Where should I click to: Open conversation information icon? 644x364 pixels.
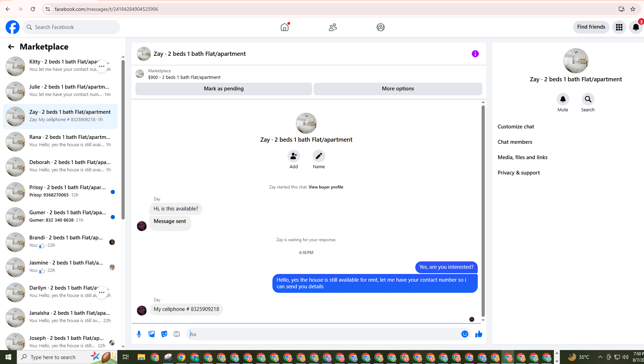coord(475,54)
